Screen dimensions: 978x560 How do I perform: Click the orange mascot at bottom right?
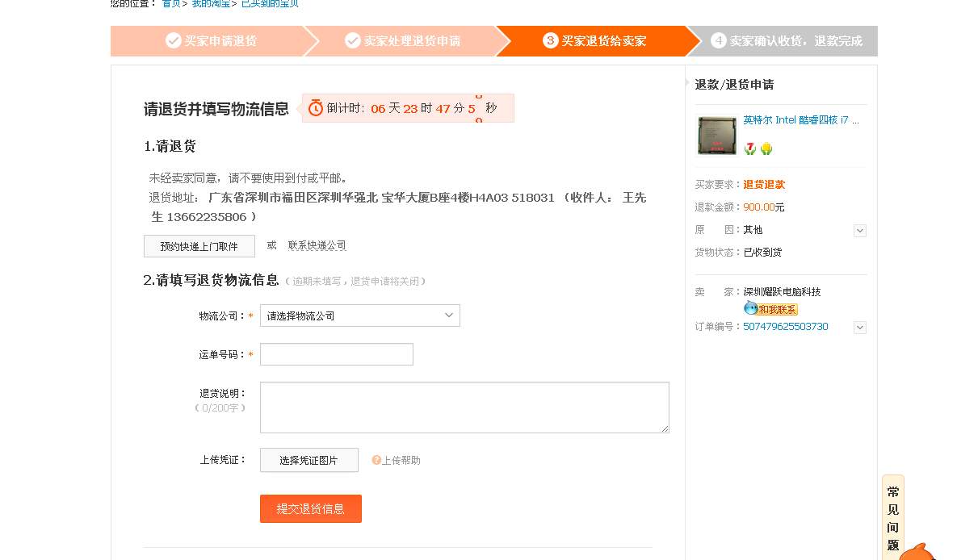[917, 552]
